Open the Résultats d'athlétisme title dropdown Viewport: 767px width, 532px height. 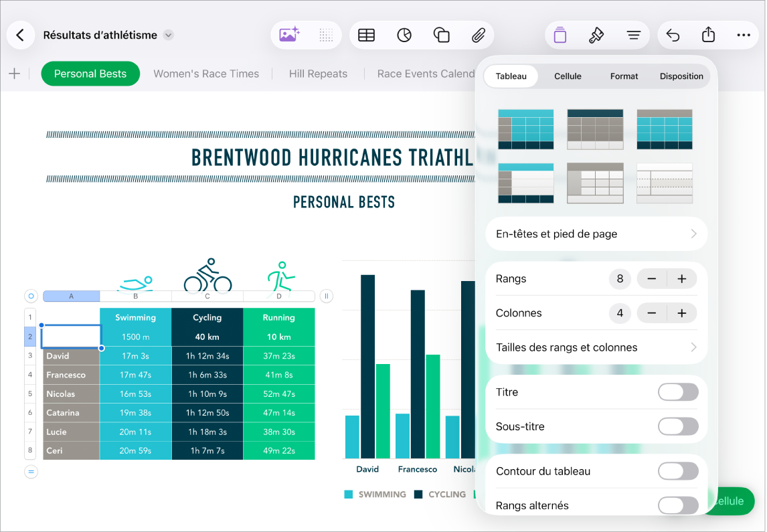[167, 35]
